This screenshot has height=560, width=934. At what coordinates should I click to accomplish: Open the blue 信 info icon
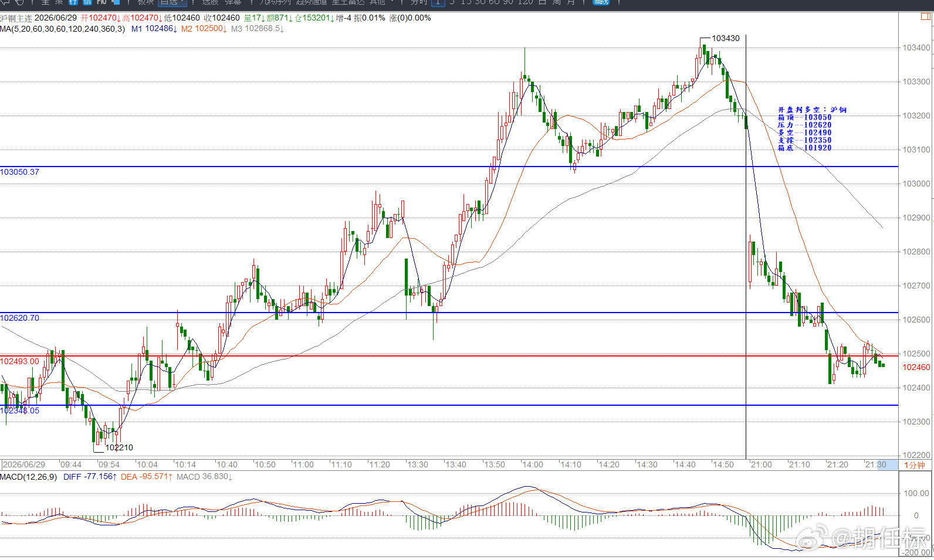(87, 2)
